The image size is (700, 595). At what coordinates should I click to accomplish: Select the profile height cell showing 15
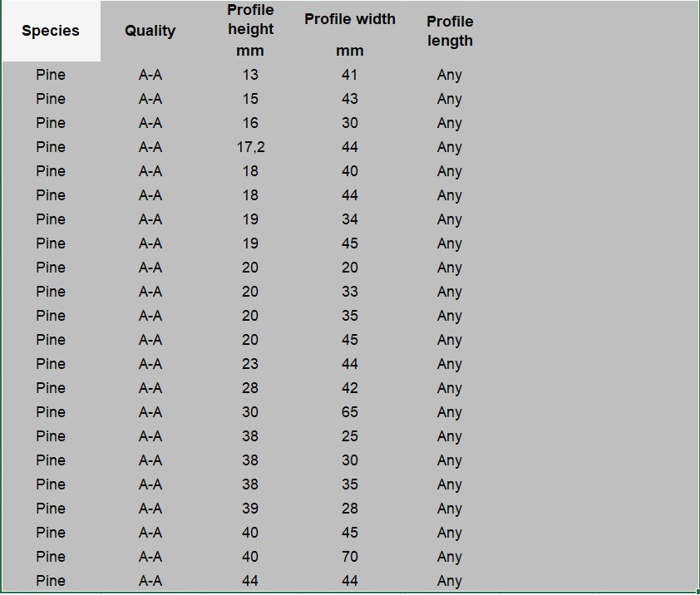coord(250,99)
